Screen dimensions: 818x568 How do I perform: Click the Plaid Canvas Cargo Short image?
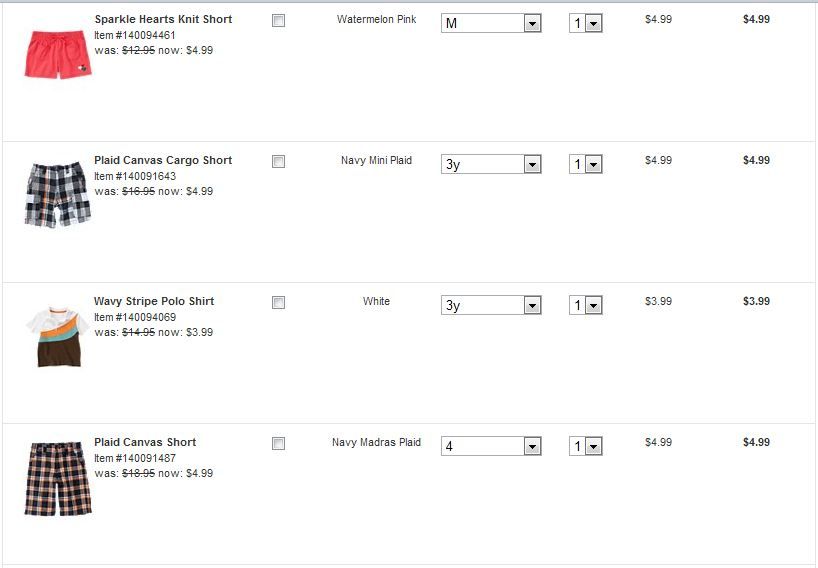point(57,195)
